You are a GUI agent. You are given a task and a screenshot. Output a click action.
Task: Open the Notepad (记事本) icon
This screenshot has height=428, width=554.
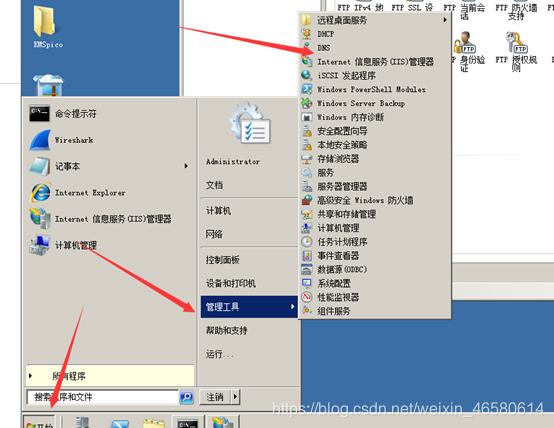click(40, 166)
